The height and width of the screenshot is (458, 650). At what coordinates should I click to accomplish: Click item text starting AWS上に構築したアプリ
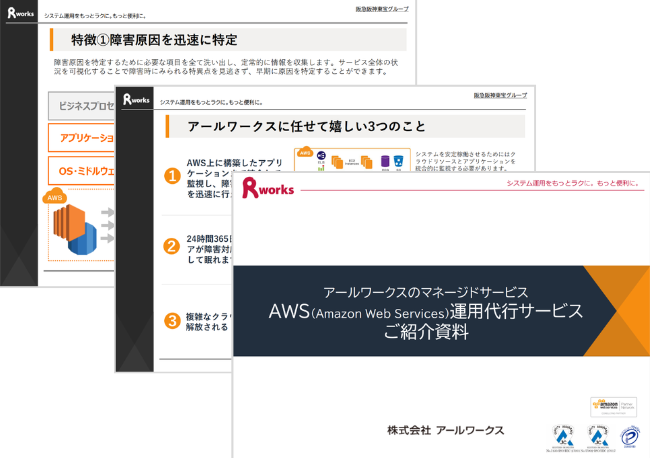point(234,178)
